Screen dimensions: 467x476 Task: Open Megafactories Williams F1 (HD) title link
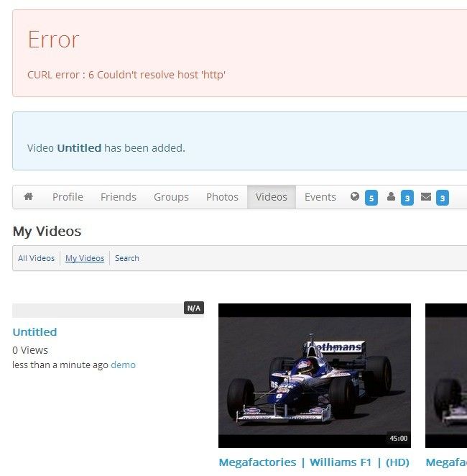tap(314, 462)
